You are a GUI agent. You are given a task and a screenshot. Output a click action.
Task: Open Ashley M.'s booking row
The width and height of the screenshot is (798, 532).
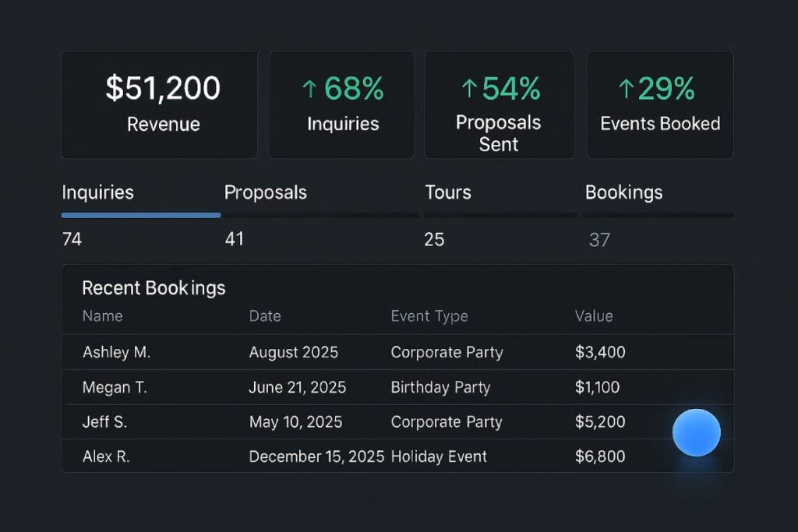point(116,352)
